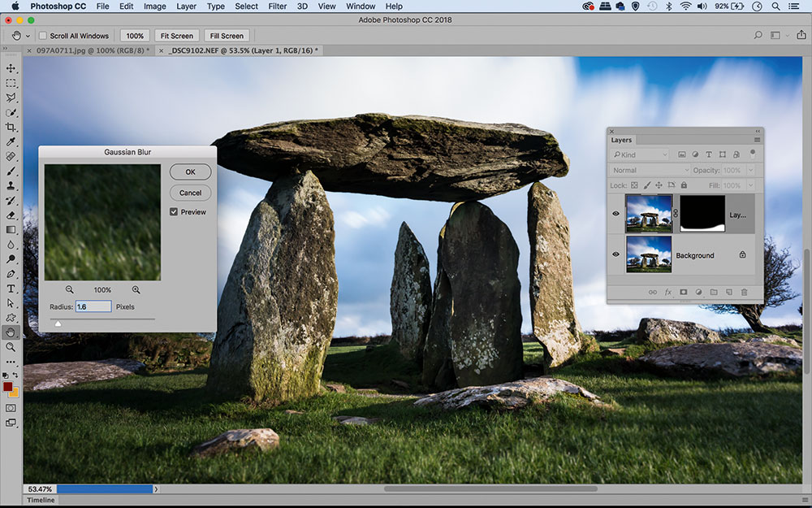Create a new group folder
This screenshot has height=508, width=812.
coord(714,293)
